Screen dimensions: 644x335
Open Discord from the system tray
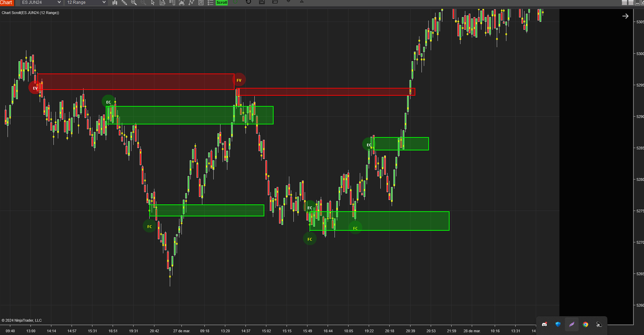point(545,324)
